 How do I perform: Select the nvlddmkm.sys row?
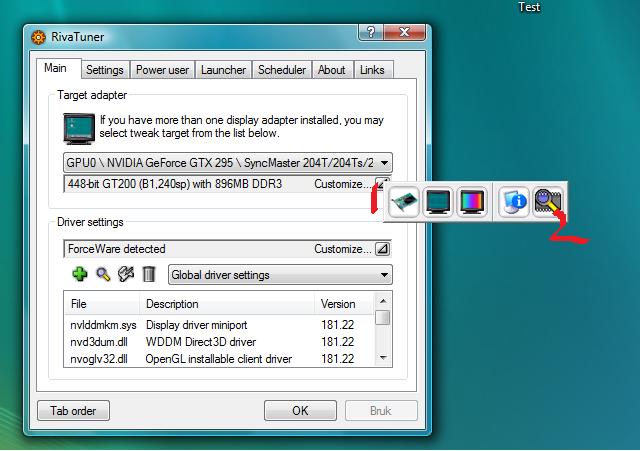click(219, 325)
